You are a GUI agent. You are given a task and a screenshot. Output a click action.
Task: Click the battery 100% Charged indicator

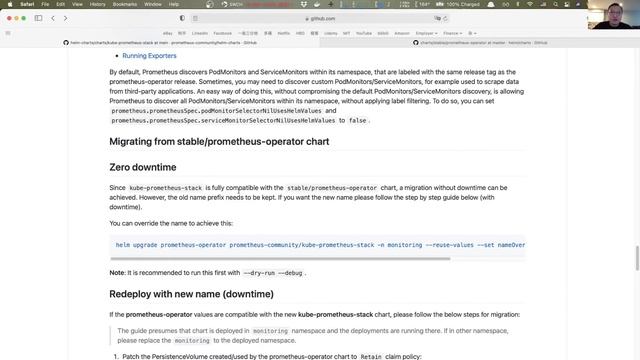pyautogui.click(x=458, y=4)
